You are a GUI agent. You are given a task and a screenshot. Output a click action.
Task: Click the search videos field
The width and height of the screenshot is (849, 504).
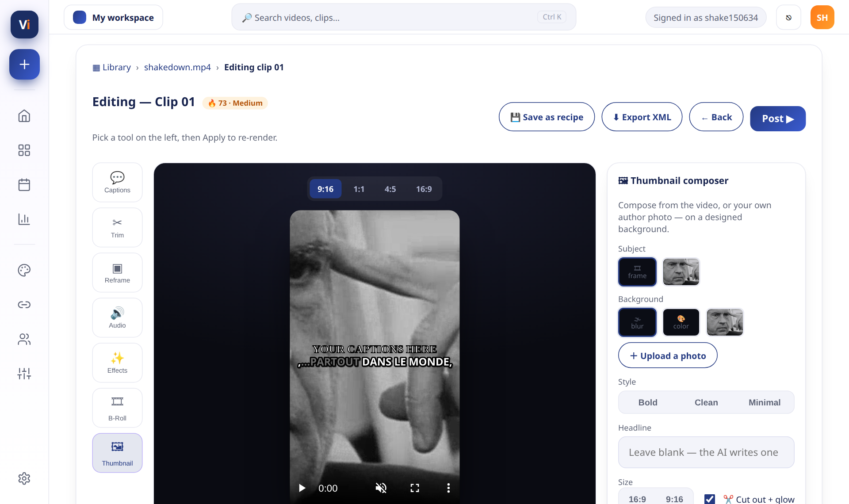[404, 17]
